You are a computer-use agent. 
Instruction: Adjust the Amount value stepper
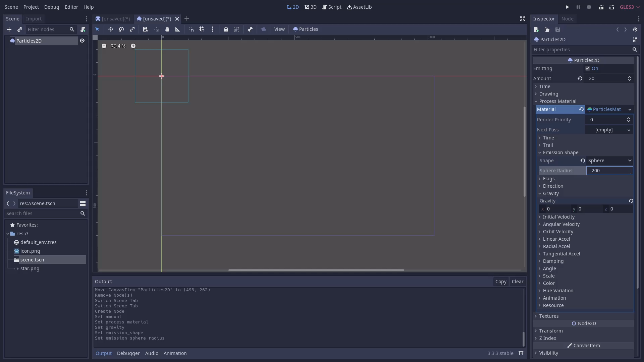[x=630, y=78]
